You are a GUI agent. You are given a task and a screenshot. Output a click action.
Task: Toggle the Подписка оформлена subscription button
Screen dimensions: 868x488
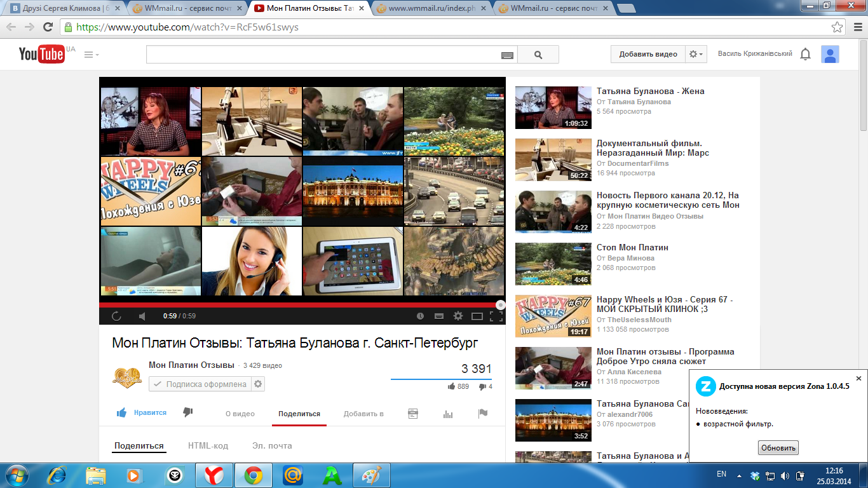click(x=200, y=384)
